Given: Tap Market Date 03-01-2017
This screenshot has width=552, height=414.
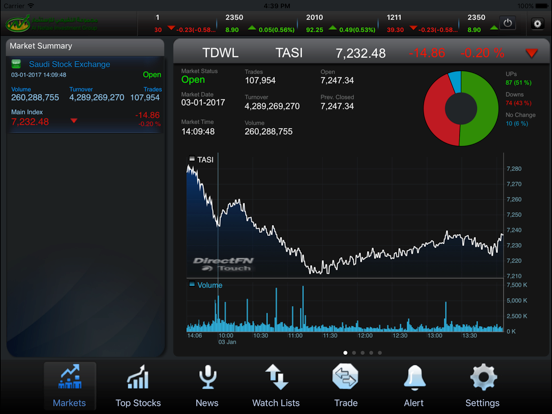Looking at the screenshot, I should click(x=203, y=102).
